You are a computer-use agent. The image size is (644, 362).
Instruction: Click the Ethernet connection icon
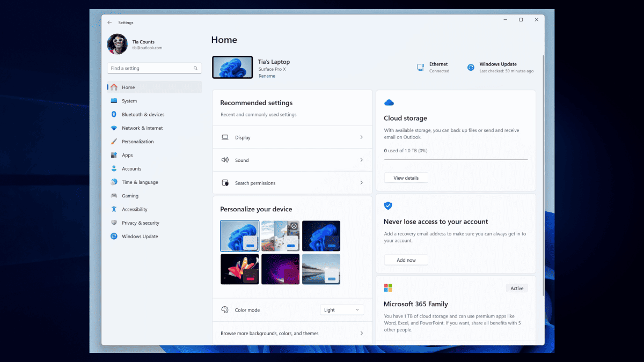(421, 67)
